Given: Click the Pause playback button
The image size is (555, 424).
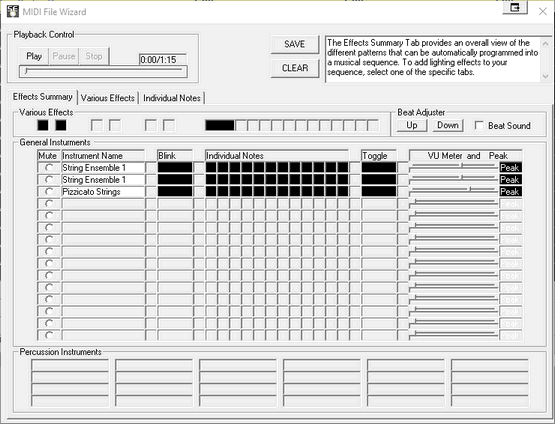Looking at the screenshot, I should point(64,56).
